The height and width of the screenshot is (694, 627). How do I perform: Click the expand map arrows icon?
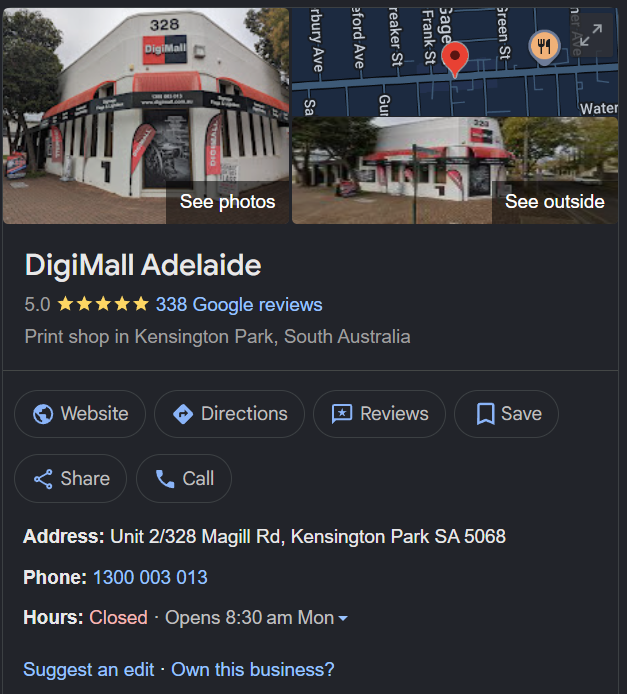(x=591, y=35)
